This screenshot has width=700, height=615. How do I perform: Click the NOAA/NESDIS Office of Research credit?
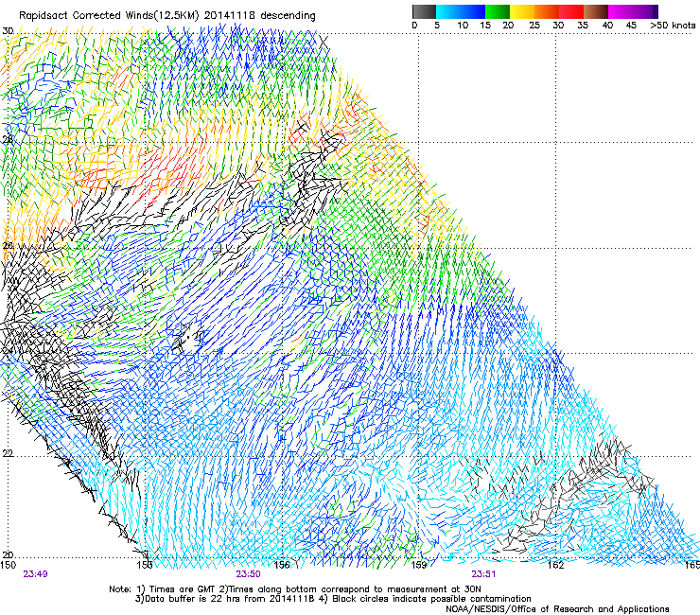pos(557,609)
